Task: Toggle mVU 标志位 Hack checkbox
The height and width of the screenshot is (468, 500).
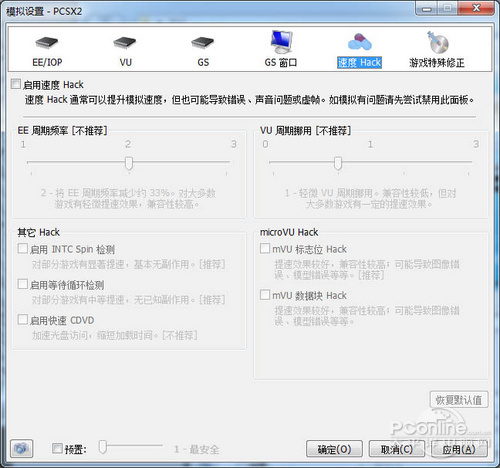Action: 265,249
